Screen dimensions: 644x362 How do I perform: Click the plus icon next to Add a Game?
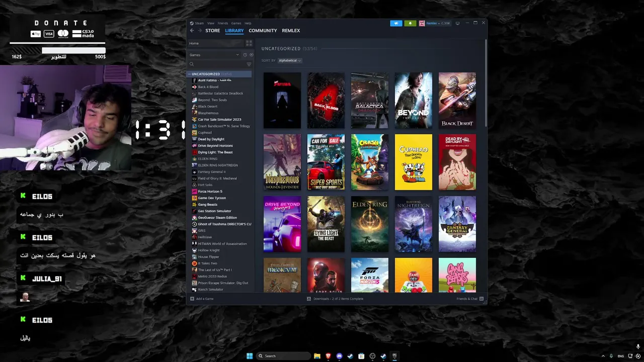pyautogui.click(x=192, y=299)
